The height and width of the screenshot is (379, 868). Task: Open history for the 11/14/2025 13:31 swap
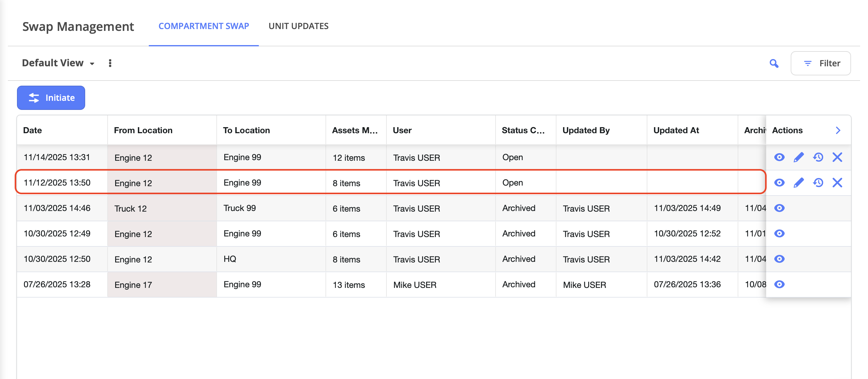[x=818, y=157]
